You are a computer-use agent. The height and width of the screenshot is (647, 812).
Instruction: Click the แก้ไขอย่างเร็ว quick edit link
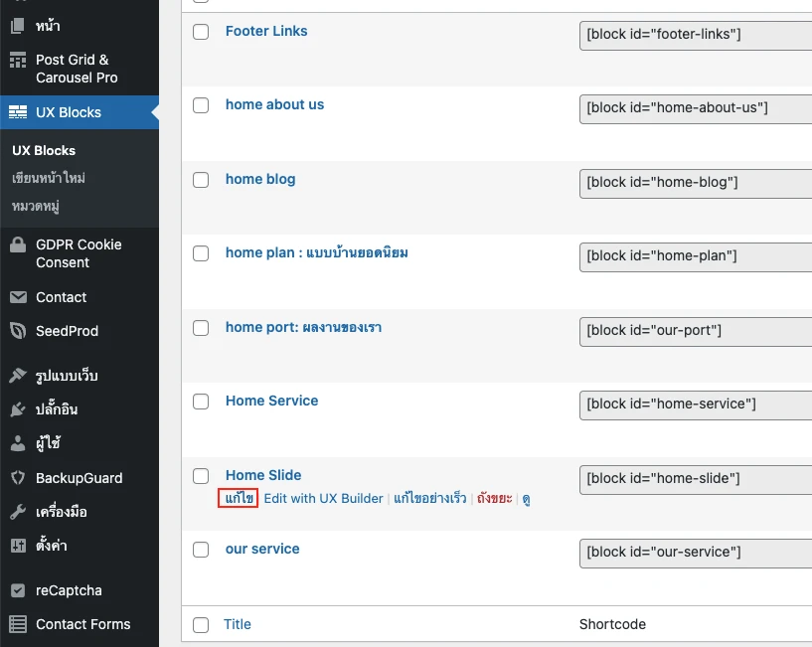429,499
